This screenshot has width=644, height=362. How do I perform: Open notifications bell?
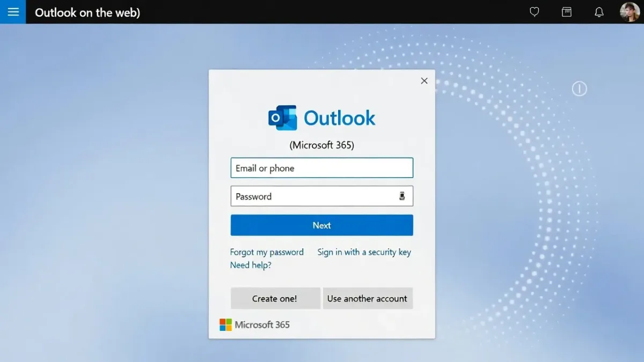(599, 12)
